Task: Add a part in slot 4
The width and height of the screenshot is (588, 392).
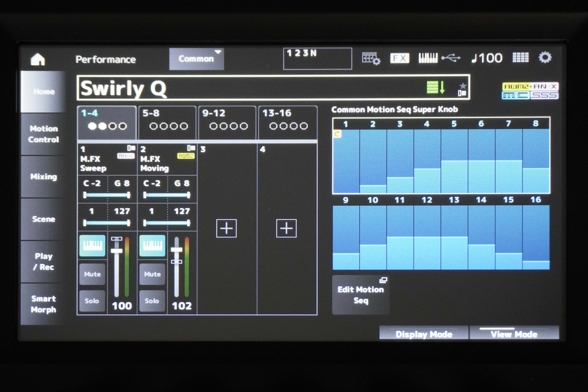Action: 286,228
